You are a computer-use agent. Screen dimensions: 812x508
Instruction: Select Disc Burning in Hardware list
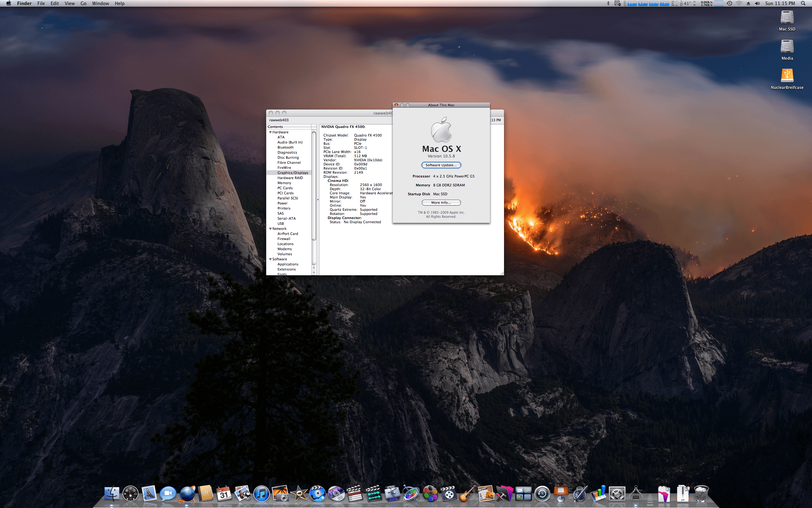[x=288, y=157]
